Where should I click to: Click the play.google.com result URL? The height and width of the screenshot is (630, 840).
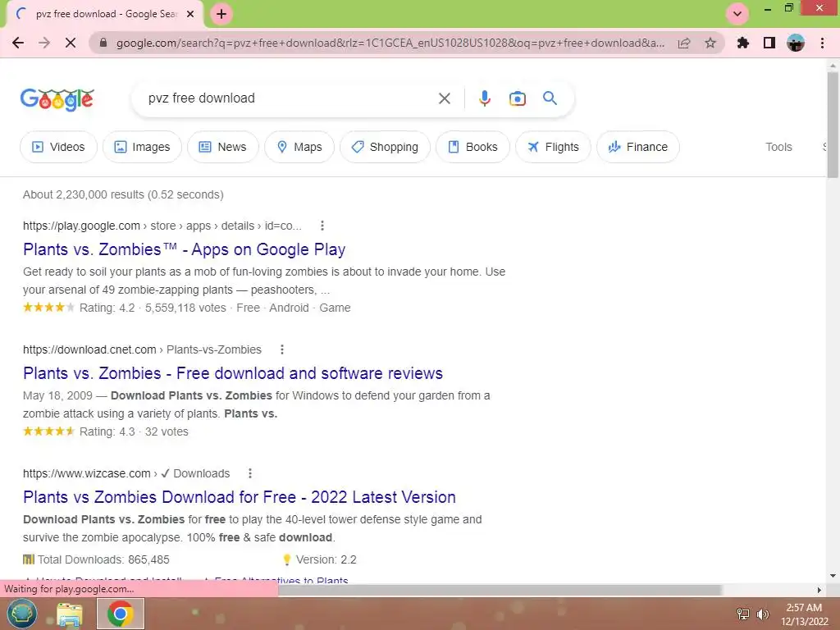[x=162, y=226]
